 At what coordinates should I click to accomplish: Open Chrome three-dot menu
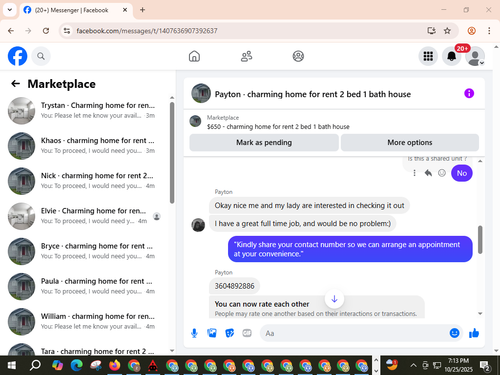point(489,31)
